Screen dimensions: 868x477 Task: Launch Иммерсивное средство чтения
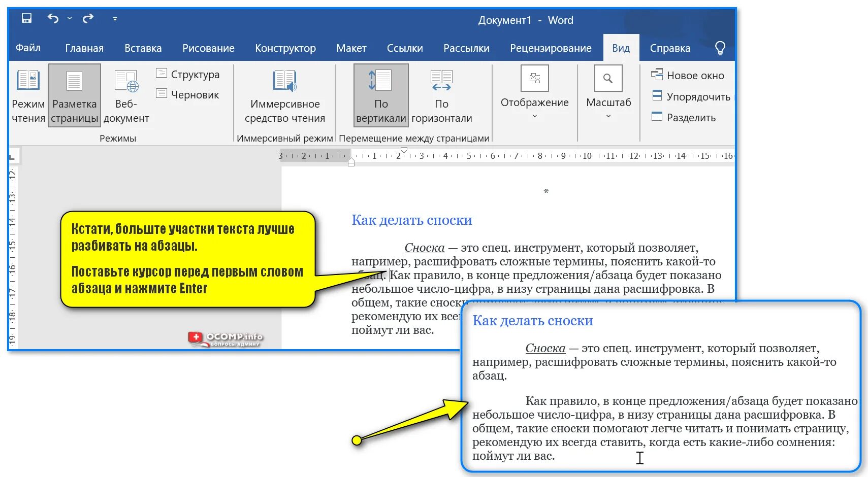285,95
